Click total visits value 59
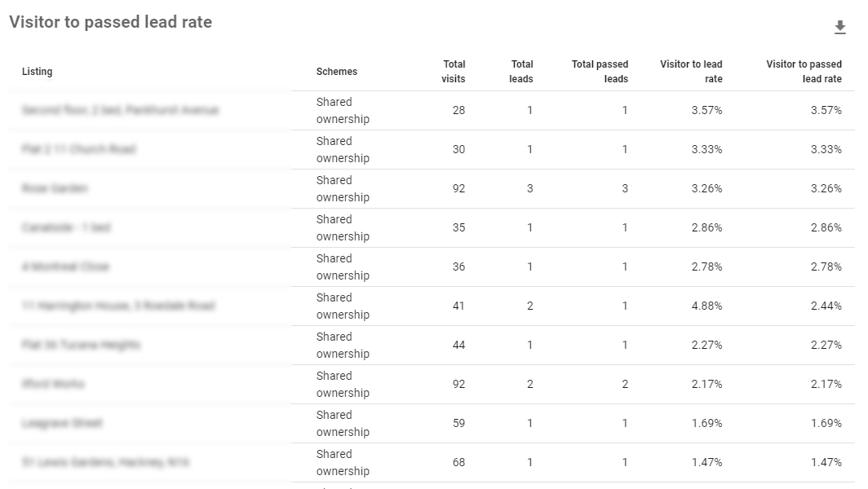Screen dimensions: 868x489 pos(458,423)
